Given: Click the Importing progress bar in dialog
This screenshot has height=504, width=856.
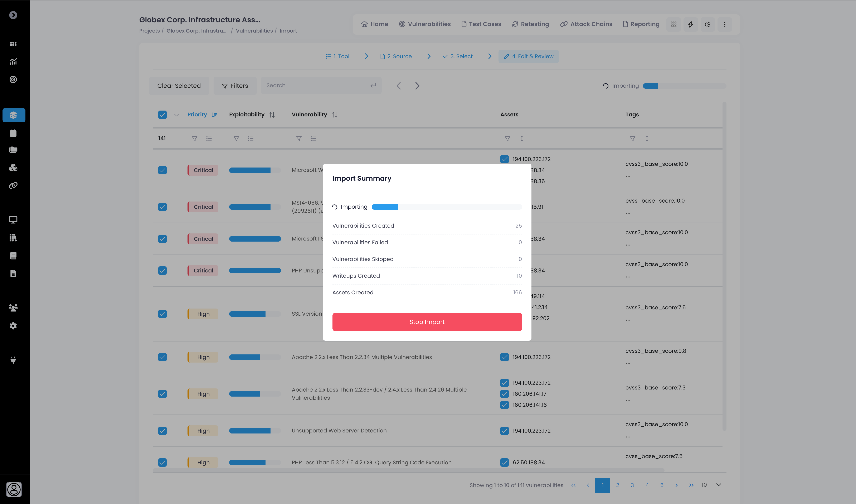Looking at the screenshot, I should click(x=446, y=207).
